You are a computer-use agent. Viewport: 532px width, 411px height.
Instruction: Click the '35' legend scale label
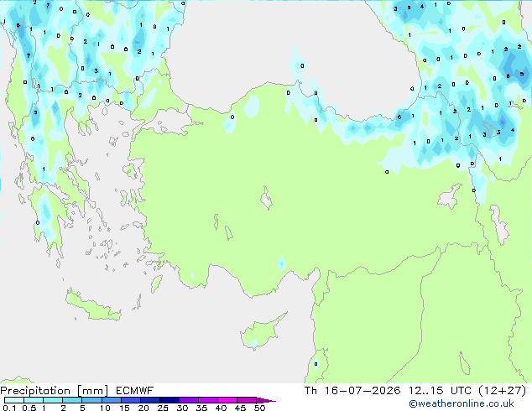pyautogui.click(x=201, y=408)
